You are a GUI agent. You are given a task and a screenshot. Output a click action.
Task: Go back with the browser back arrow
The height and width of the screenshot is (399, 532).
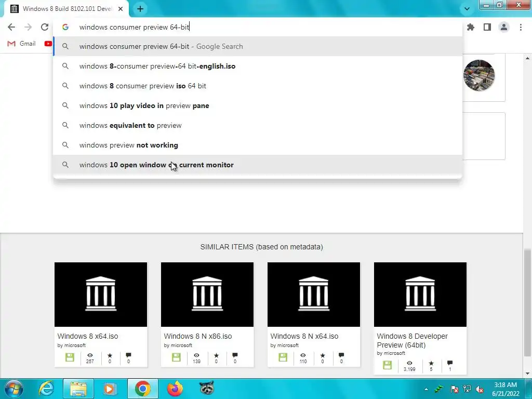(x=11, y=27)
